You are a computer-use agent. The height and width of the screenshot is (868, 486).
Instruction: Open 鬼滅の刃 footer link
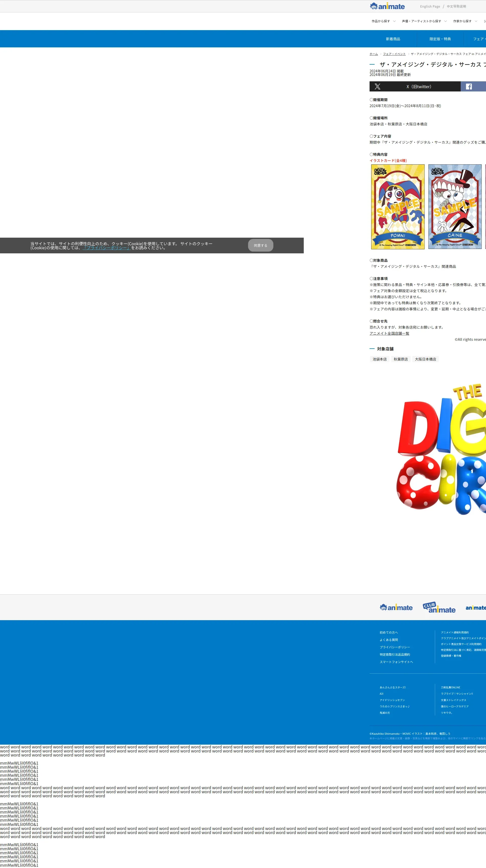[x=385, y=713]
